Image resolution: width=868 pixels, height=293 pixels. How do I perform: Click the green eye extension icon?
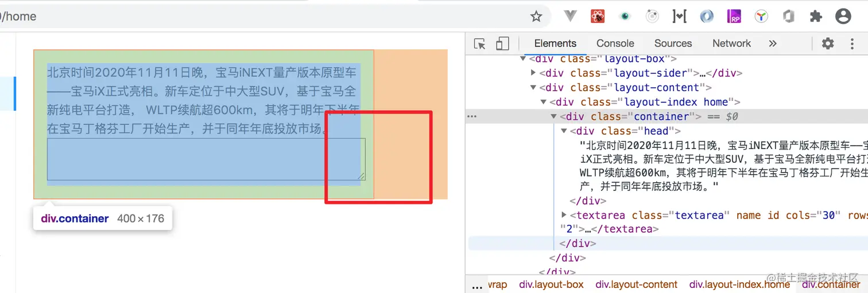(x=625, y=17)
